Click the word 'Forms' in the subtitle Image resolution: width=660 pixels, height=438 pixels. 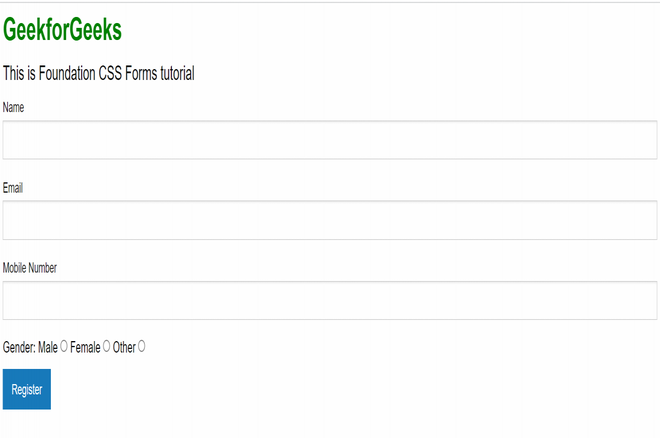[x=141, y=73]
